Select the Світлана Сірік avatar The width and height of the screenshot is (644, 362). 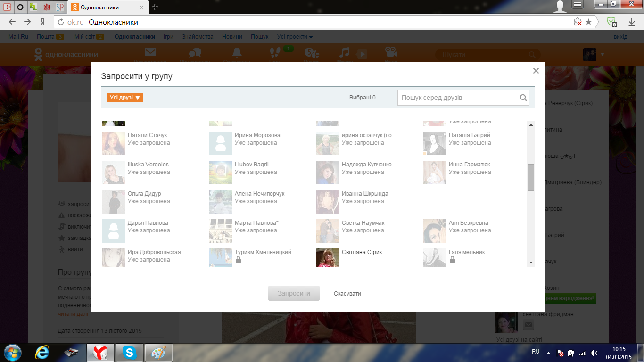(x=328, y=257)
